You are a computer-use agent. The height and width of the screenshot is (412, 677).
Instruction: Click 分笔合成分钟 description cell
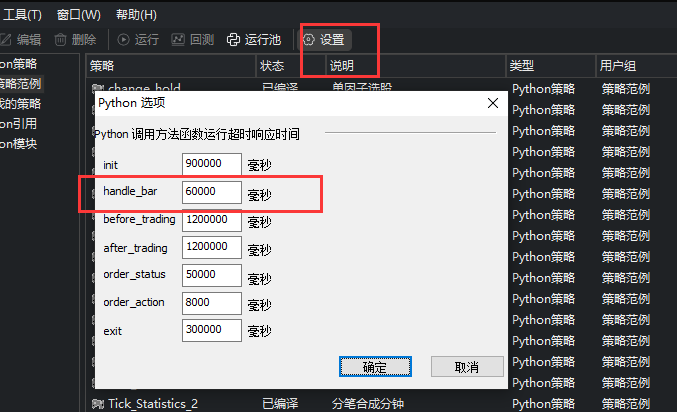tap(367, 404)
